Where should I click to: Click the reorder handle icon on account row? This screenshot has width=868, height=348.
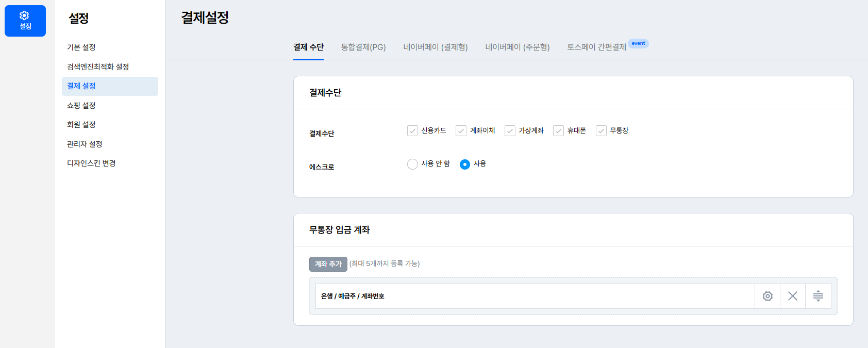point(818,296)
